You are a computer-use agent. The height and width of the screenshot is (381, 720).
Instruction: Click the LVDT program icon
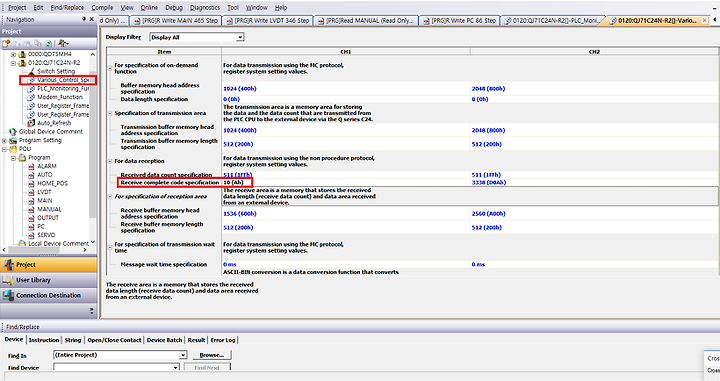[31, 192]
